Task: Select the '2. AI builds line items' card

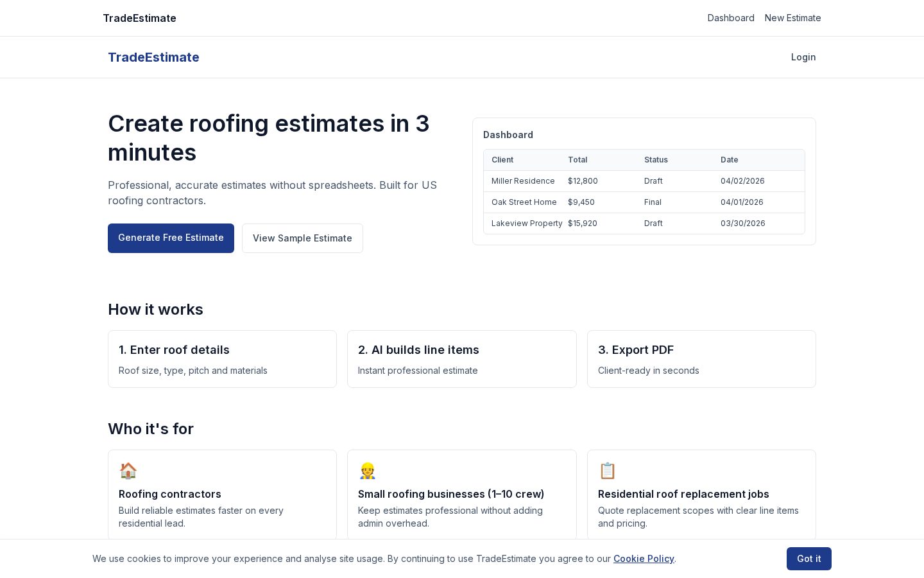Action: click(x=462, y=359)
